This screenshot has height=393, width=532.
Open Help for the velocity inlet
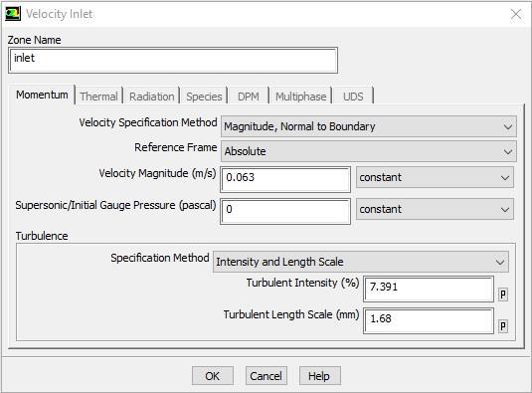pyautogui.click(x=319, y=376)
